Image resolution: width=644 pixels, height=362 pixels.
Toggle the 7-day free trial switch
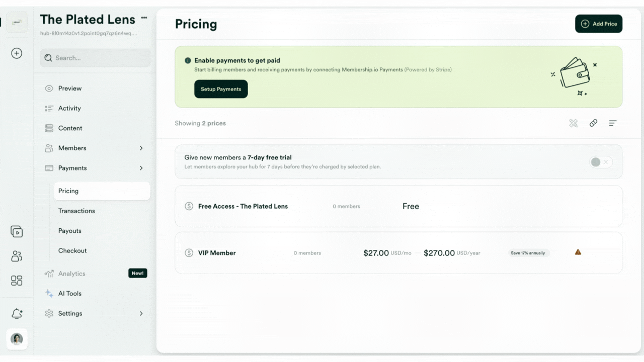tap(601, 162)
